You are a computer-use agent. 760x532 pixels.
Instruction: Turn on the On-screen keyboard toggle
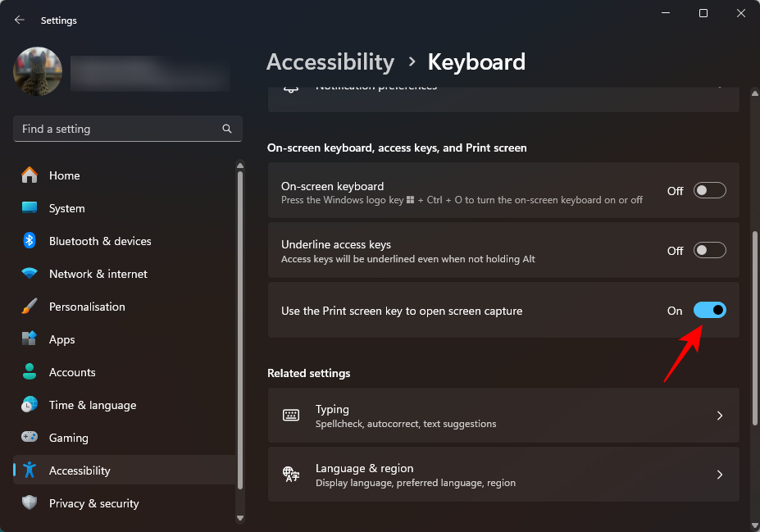pyautogui.click(x=709, y=191)
